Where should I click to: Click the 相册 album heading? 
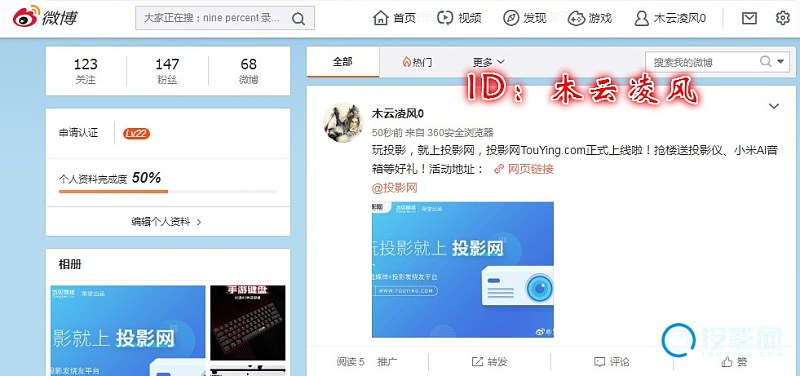coord(70,264)
